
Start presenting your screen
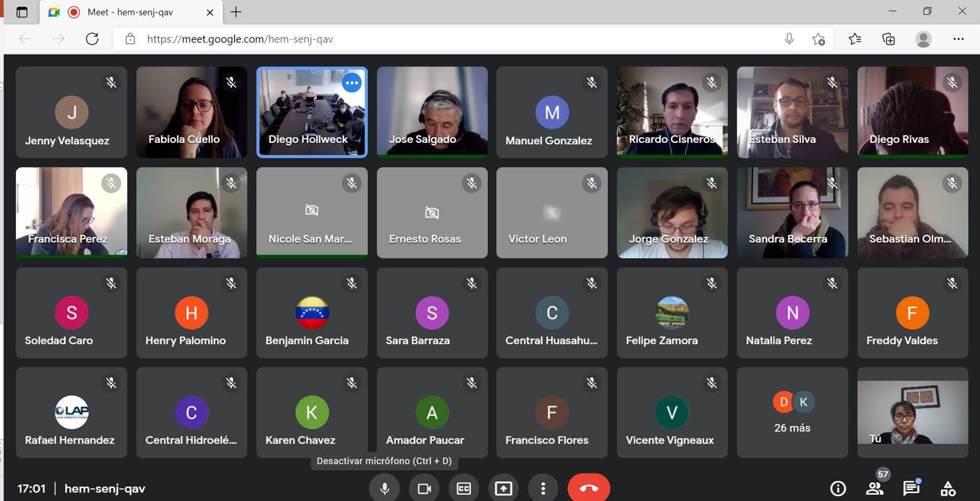(504, 488)
